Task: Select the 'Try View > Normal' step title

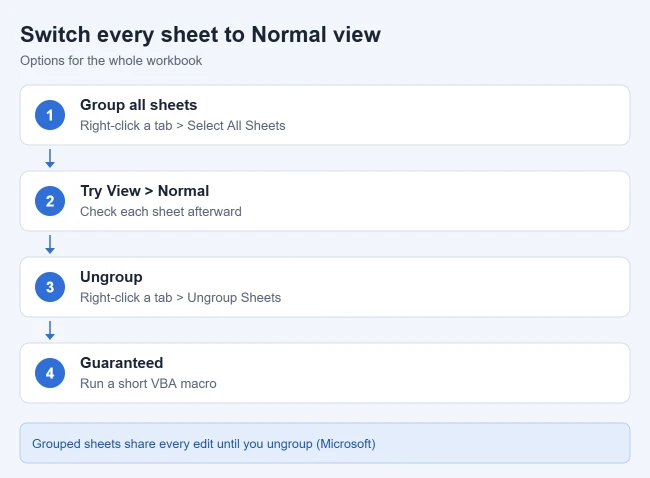Action: [x=144, y=191]
